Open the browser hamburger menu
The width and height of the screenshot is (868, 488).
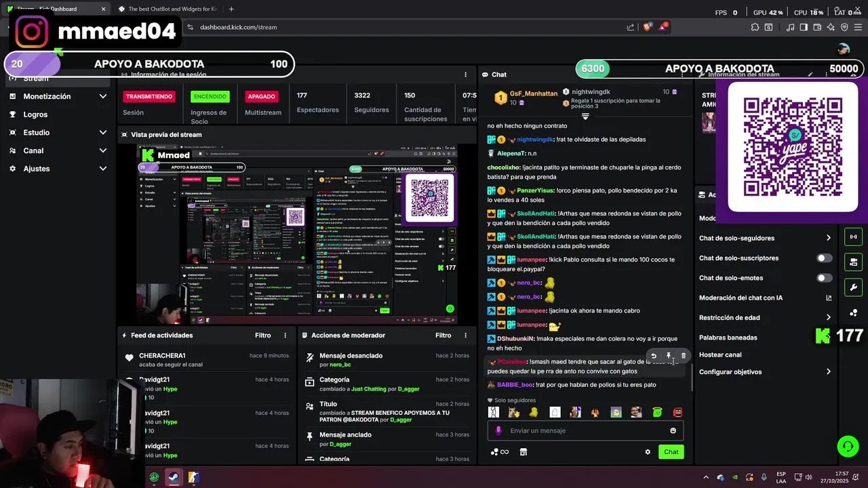(x=858, y=27)
